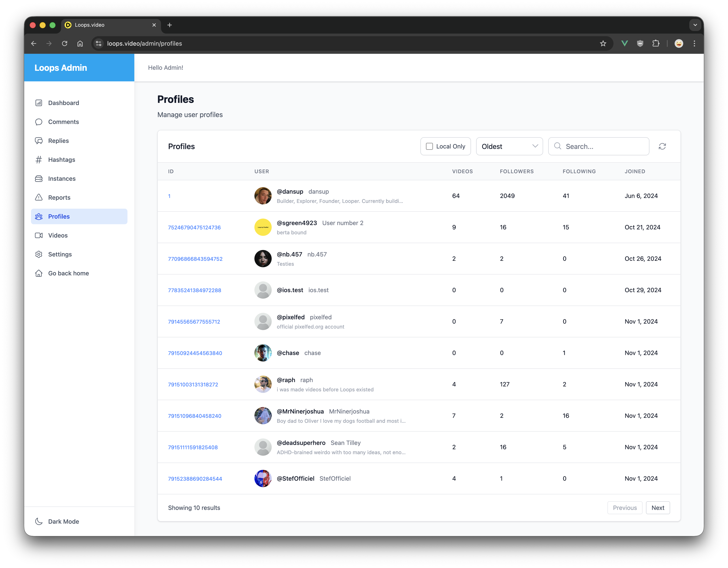Open the browser extensions puzzle icon
Image resolution: width=728 pixels, height=568 pixels.
656,44
